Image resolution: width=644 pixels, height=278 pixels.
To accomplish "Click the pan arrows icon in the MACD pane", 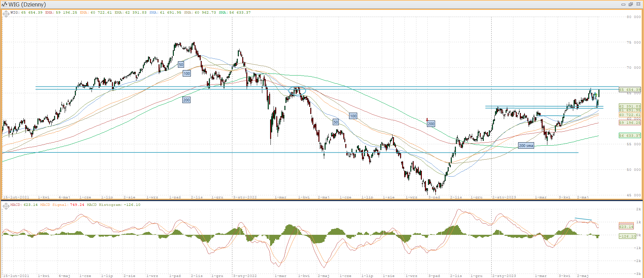I will pos(6,206).
